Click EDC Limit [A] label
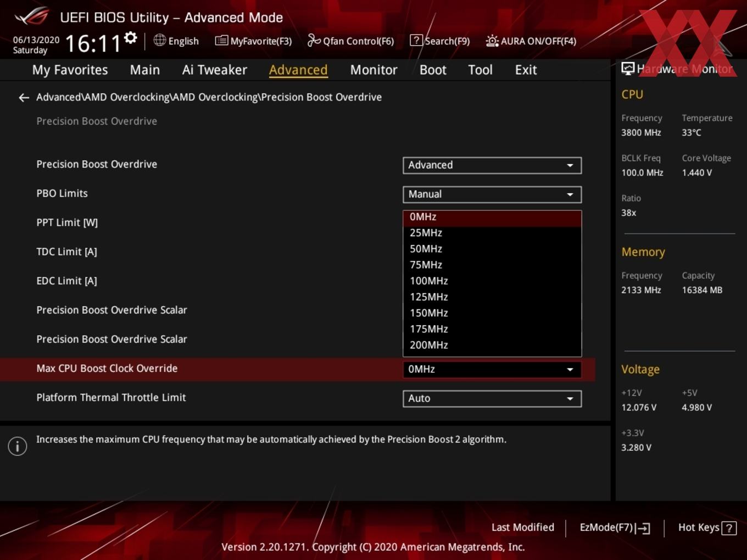The height and width of the screenshot is (560, 747). pyautogui.click(x=66, y=281)
